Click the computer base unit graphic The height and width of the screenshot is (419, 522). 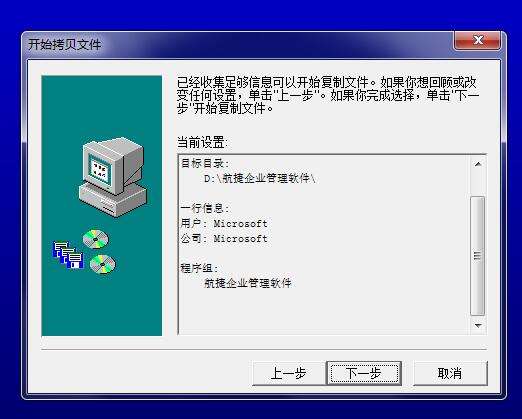click(x=112, y=200)
